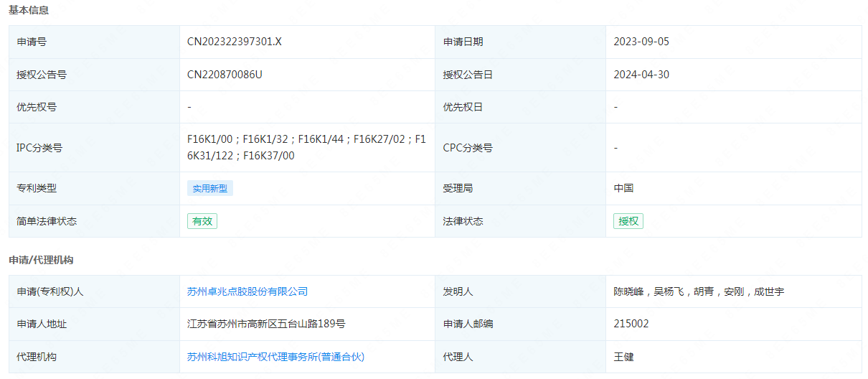868x379 pixels.
Task: Click the 有效 legal status tag
Action: pos(202,221)
